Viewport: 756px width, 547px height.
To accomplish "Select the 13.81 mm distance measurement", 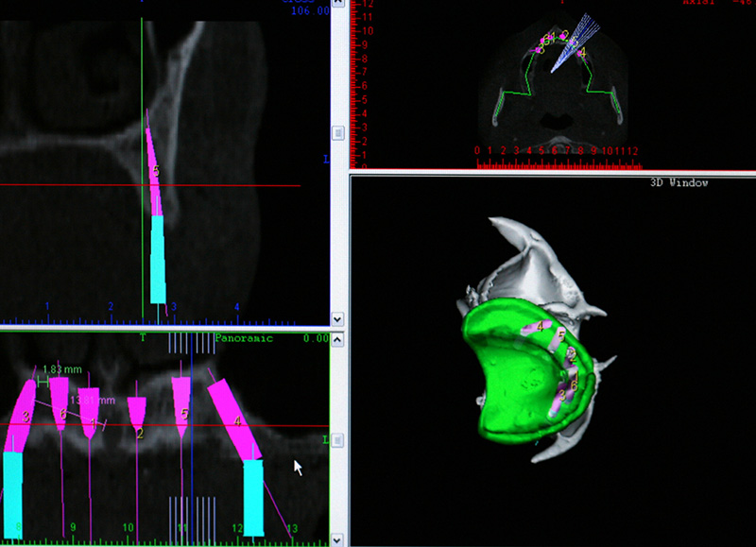I will pyautogui.click(x=85, y=400).
